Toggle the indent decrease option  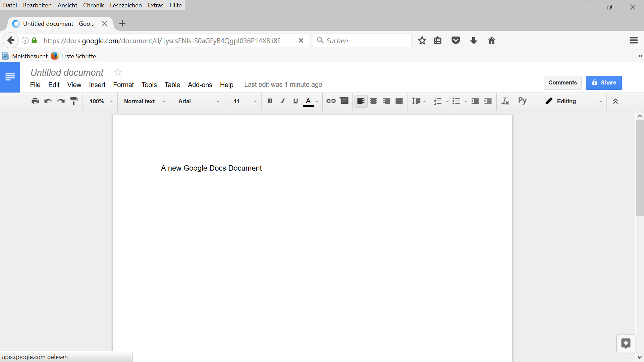[x=475, y=101]
